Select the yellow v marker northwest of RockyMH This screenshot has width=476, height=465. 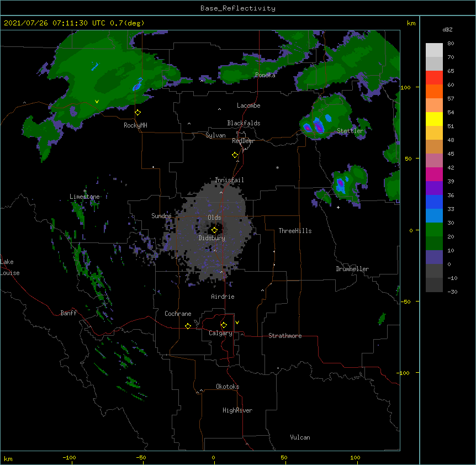(97, 102)
